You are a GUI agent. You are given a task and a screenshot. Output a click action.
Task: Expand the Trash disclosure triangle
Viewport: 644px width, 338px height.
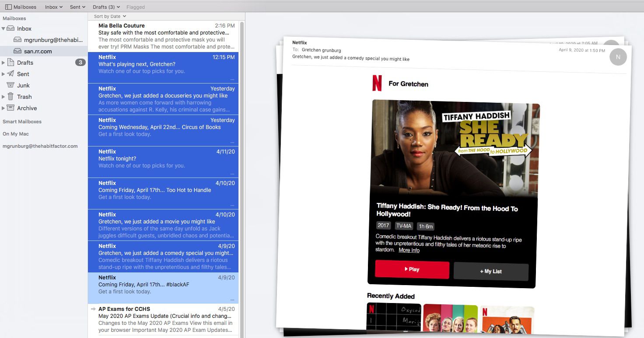3,97
